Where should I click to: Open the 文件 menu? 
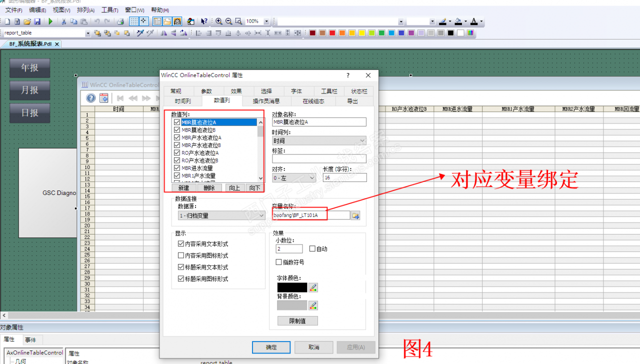coord(13,10)
